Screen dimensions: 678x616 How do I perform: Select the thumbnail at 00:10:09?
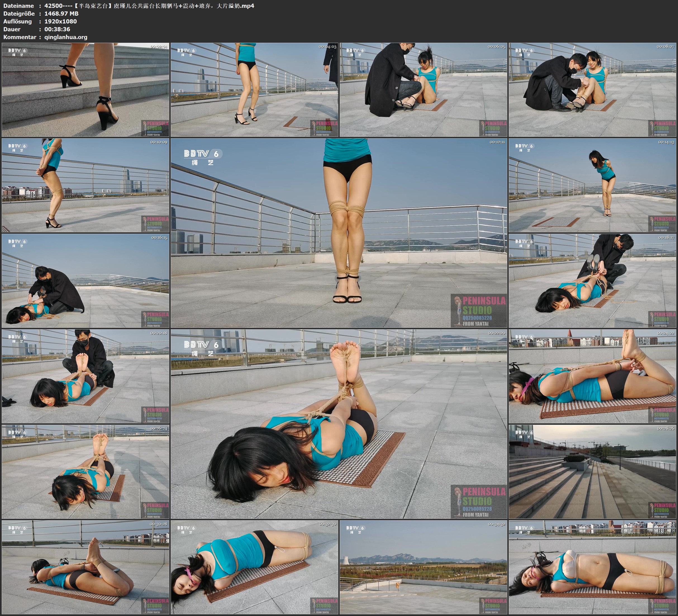point(85,185)
